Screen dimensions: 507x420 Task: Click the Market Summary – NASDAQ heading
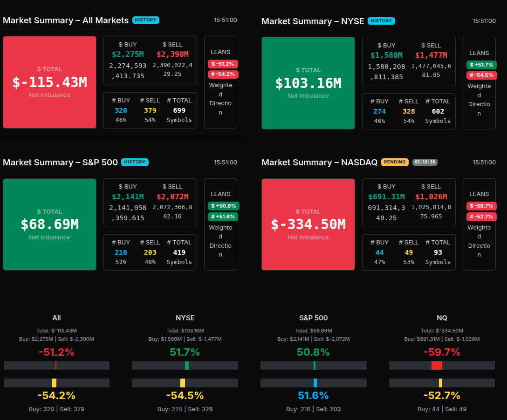[x=319, y=163]
